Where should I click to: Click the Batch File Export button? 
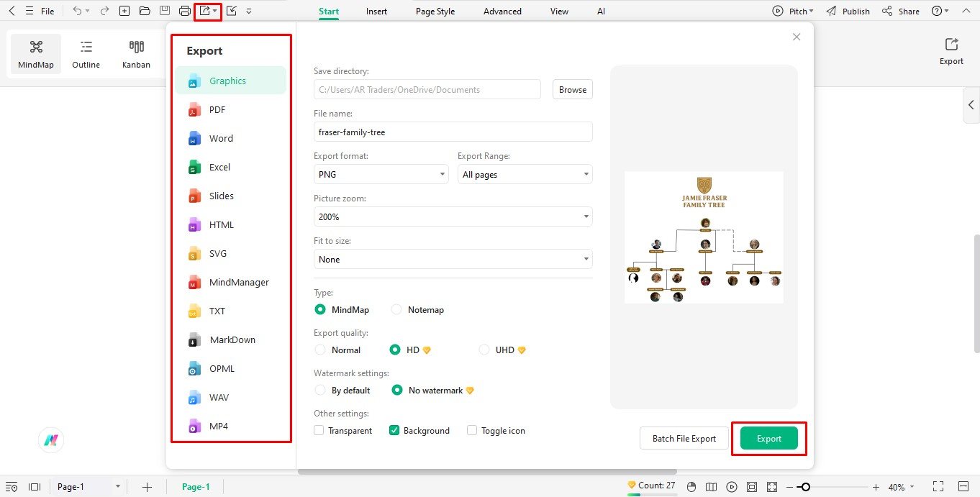(684, 438)
